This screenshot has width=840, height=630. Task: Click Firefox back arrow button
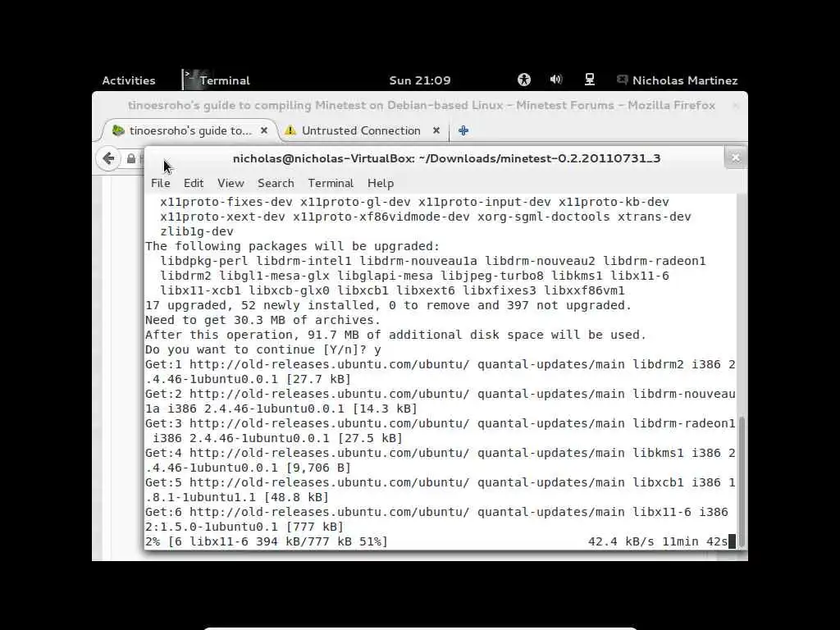pos(109,158)
